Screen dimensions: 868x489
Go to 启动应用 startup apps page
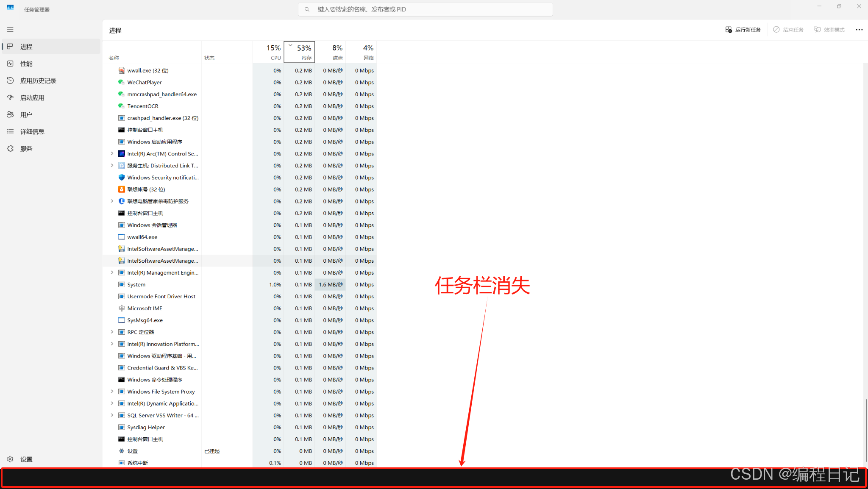32,97
